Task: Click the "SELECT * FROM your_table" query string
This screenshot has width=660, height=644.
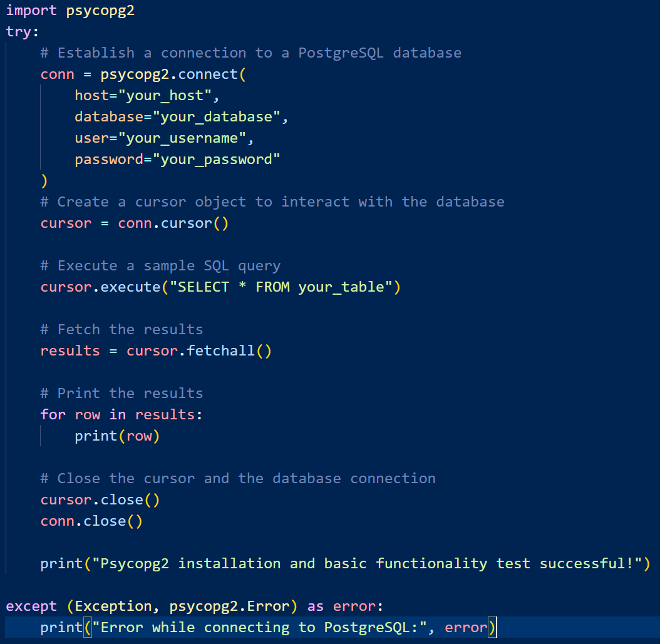Action: tap(281, 287)
